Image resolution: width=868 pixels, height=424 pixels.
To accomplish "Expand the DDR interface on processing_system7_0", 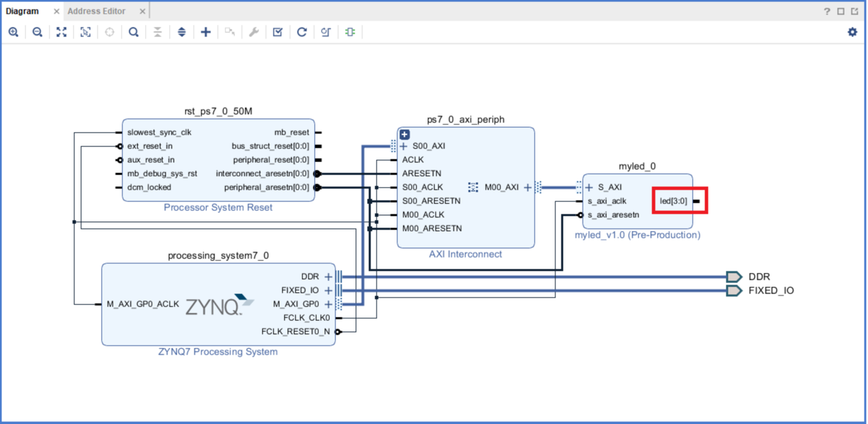I will (x=329, y=276).
